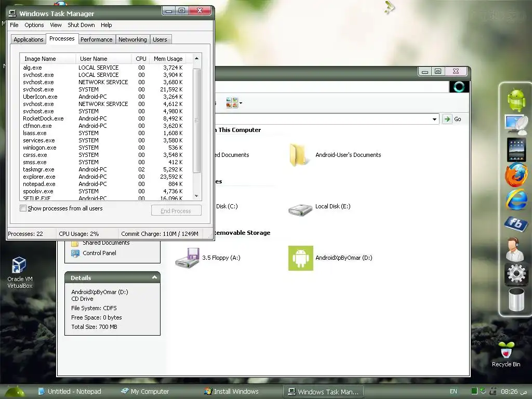Viewport: 532px width, 399px height.
Task: Launch Firefox from the dock
Action: 516,175
